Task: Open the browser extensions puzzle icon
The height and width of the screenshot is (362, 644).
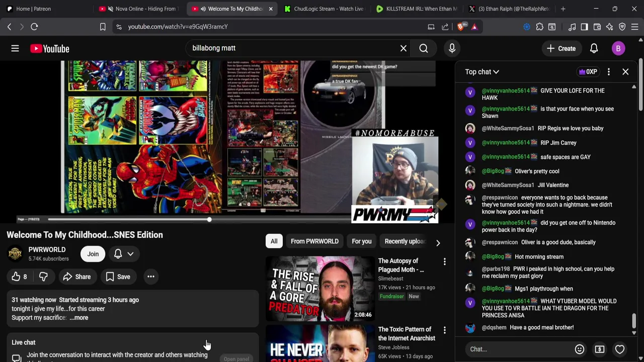Action: click(x=539, y=27)
